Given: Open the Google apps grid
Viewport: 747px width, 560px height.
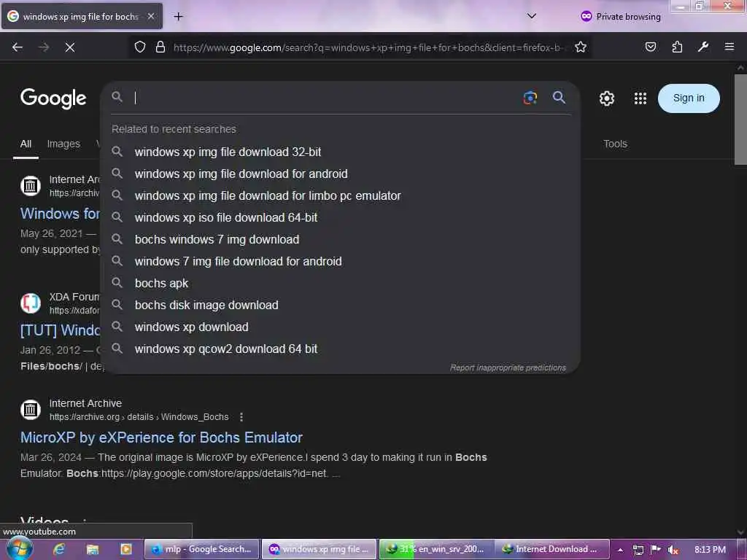Looking at the screenshot, I should coord(640,98).
